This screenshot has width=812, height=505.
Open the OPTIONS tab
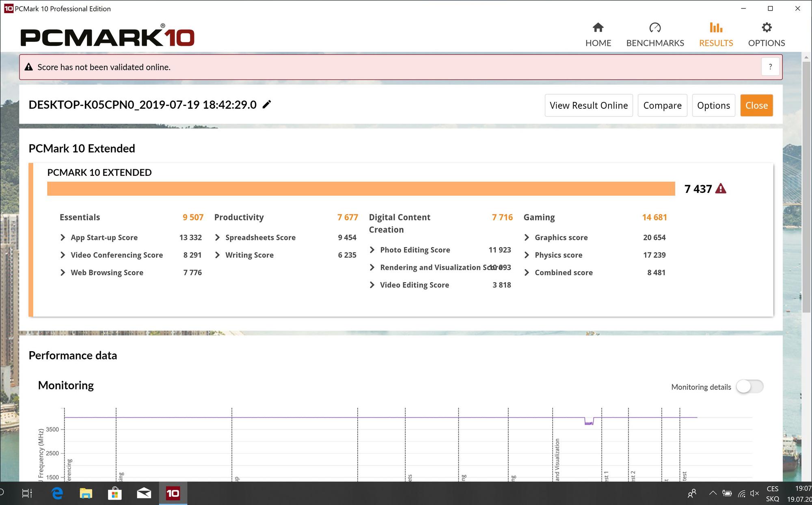click(x=766, y=35)
